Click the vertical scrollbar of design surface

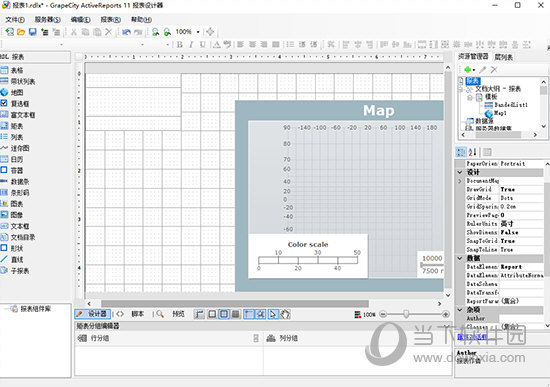point(448,180)
